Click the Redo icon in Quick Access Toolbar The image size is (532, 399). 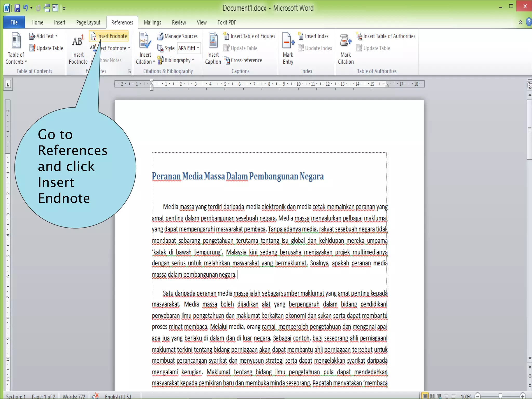38,8
